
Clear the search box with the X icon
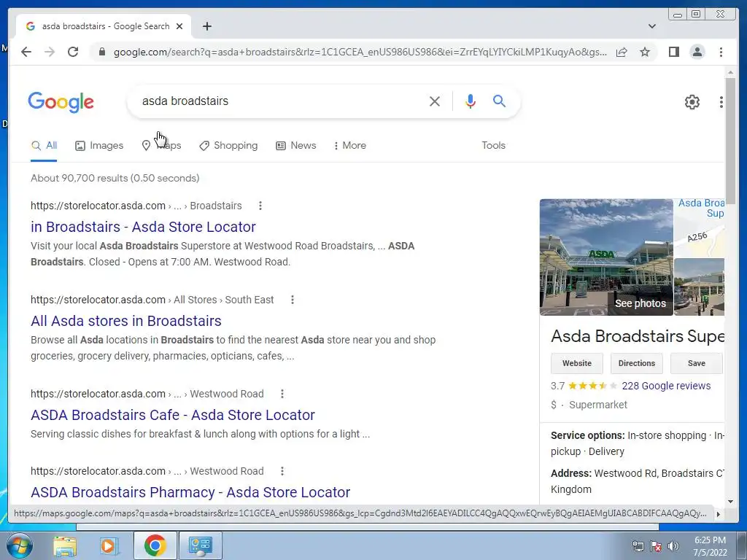pos(435,101)
